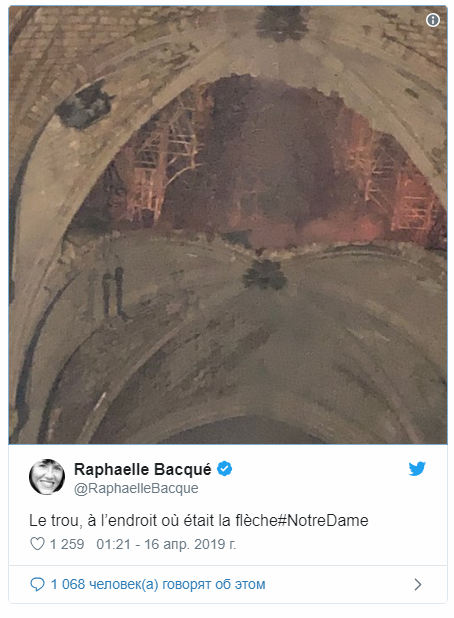Screen dimensions: 454x618
Task: Open the 01:21 - 16 апр. 2019 timestamp
Action: click(x=166, y=544)
